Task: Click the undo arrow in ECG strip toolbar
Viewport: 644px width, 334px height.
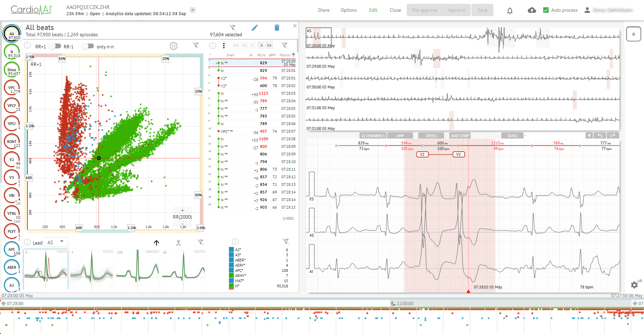Action: 600,136
